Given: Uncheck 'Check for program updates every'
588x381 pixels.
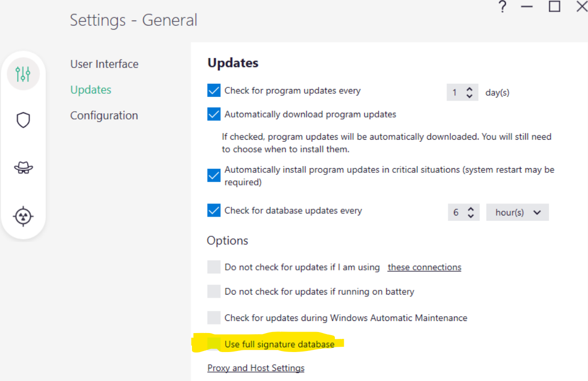Looking at the screenshot, I should click(214, 91).
